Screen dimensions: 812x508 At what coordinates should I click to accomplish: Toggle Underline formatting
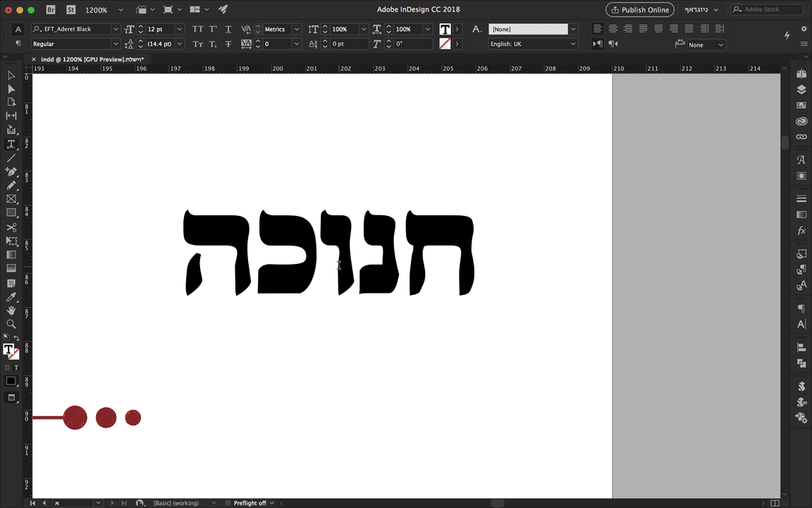point(228,29)
